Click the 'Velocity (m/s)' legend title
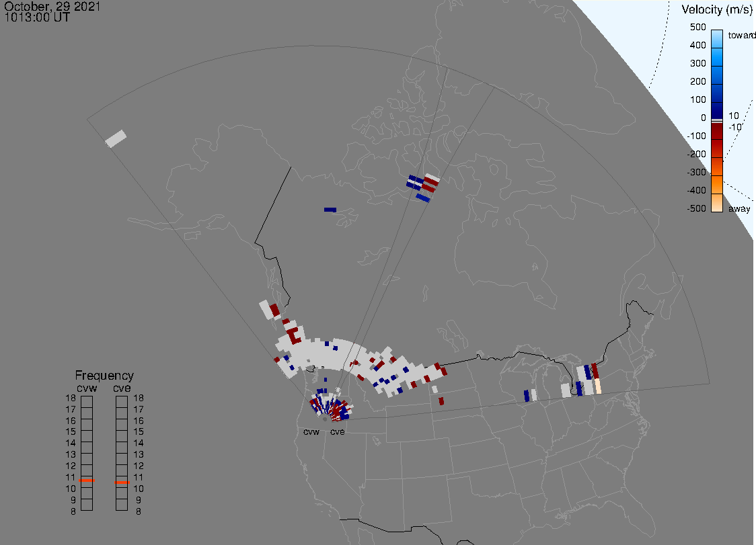Image resolution: width=756 pixels, height=545 pixels. pos(716,9)
